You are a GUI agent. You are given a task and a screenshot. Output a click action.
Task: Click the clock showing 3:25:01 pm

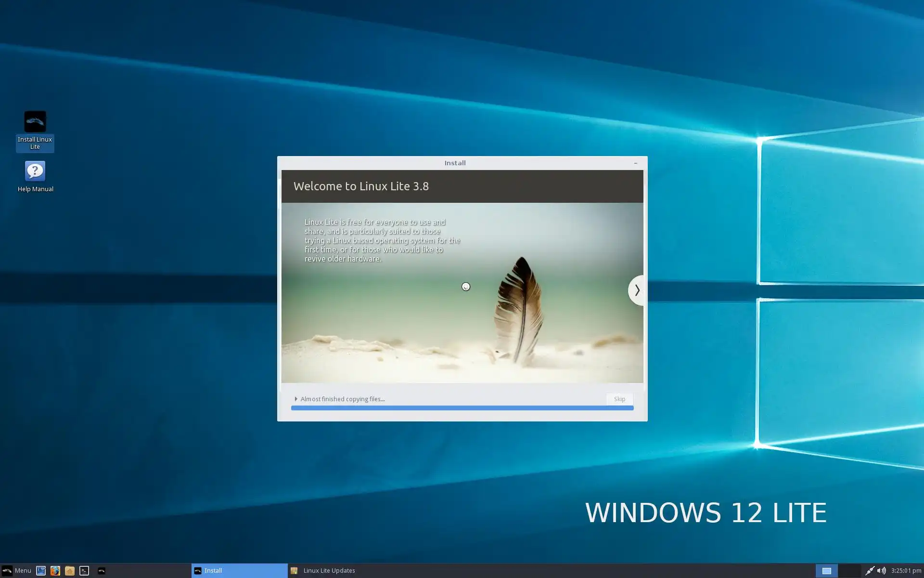(906, 571)
